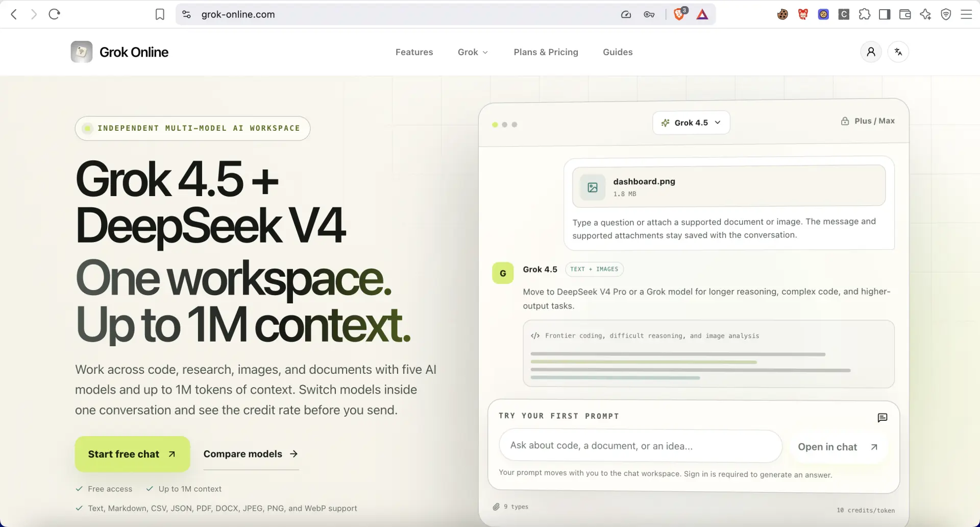Expand the Grok navigation dropdown
Viewport: 980px width, 527px height.
473,52
